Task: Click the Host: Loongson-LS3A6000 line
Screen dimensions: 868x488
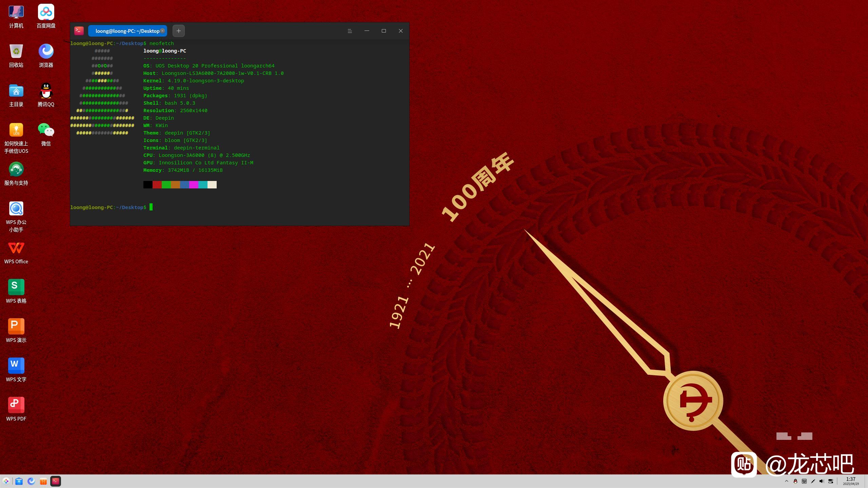Action: coord(214,73)
